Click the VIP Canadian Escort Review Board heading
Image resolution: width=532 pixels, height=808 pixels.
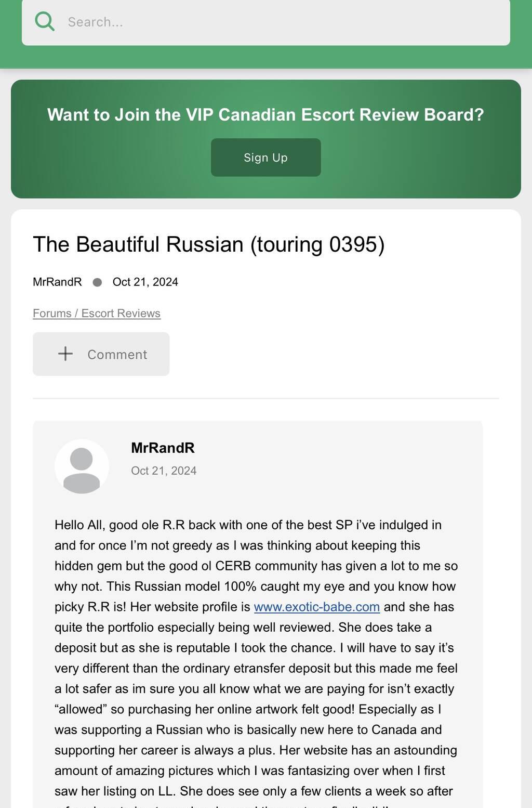coord(265,114)
